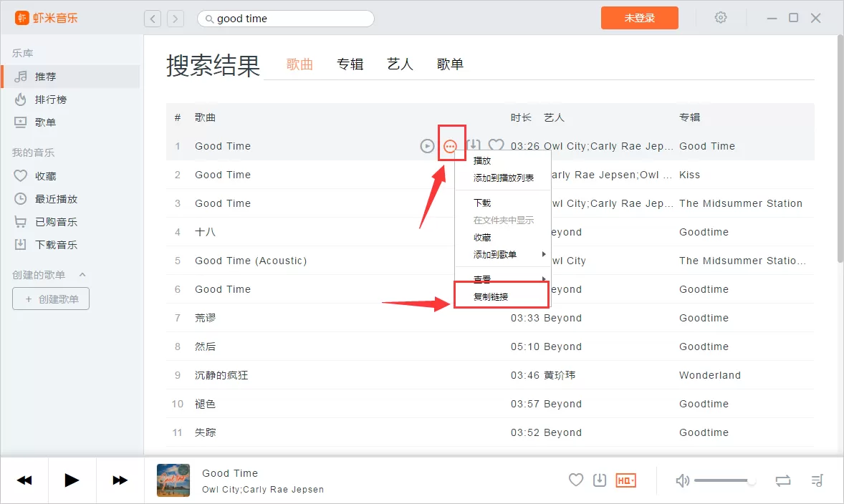
Task: Favorite the current song in player bar
Action: tap(576, 480)
